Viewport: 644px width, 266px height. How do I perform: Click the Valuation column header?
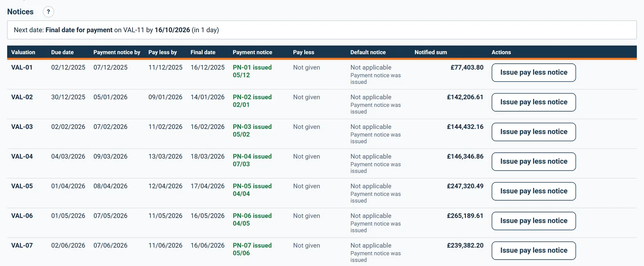pos(23,52)
